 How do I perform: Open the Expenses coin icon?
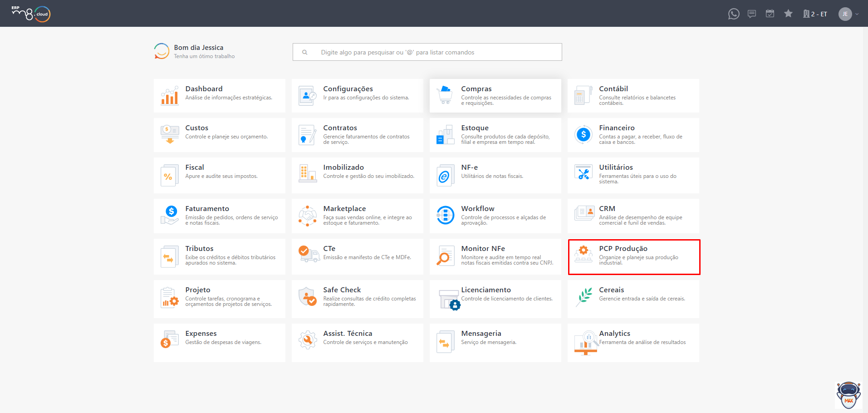[x=170, y=339]
